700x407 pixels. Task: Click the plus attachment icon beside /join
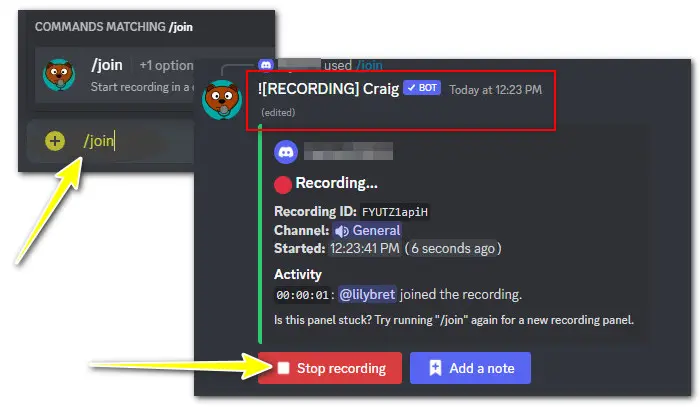coord(55,141)
